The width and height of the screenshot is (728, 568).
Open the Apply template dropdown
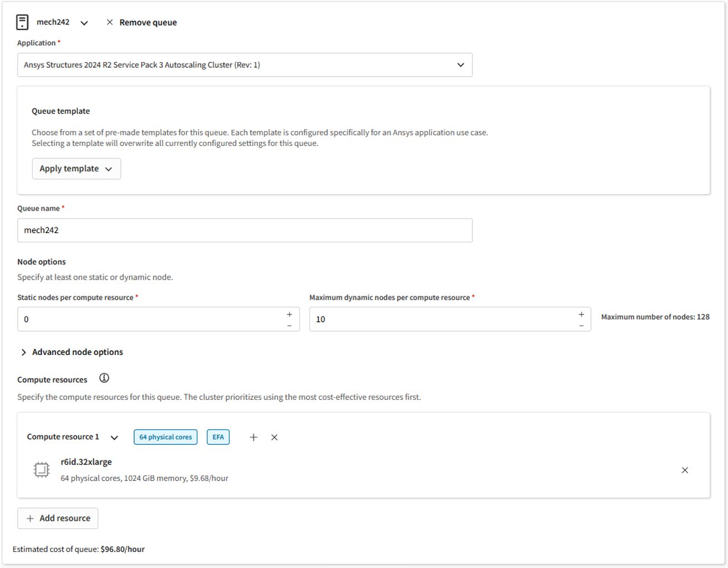pyautogui.click(x=76, y=168)
